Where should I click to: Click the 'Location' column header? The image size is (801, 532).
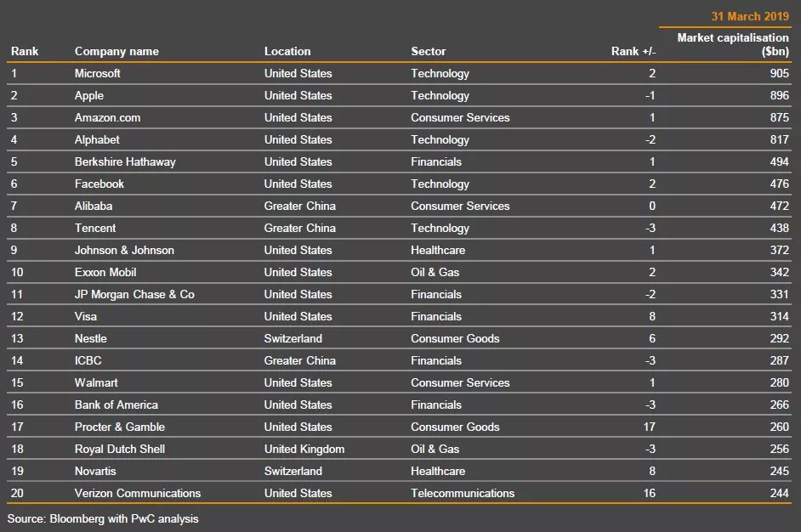click(x=287, y=51)
